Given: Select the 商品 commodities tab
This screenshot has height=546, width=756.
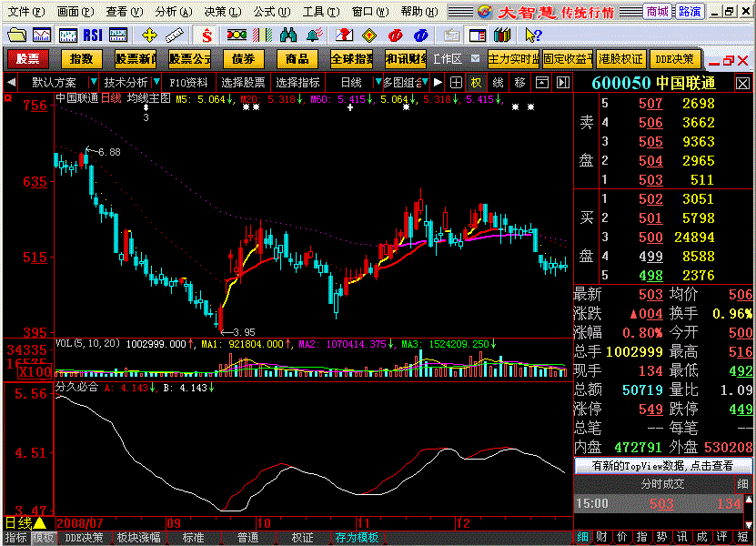Looking at the screenshot, I should click(x=297, y=59).
